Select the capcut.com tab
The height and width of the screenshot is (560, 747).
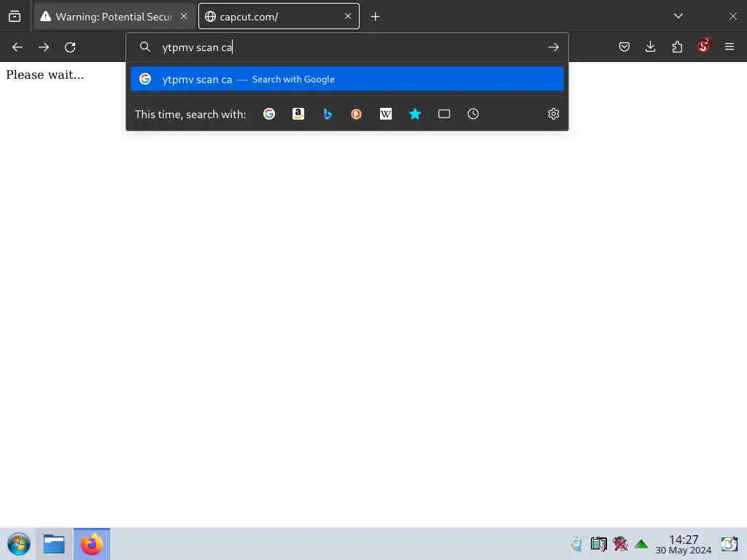[279, 17]
